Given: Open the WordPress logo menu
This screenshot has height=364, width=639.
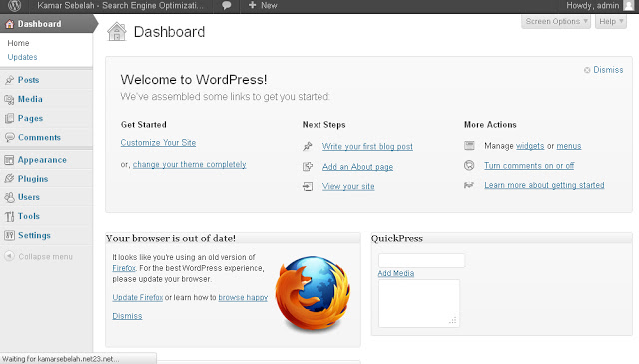Looking at the screenshot, I should click(x=15, y=6).
